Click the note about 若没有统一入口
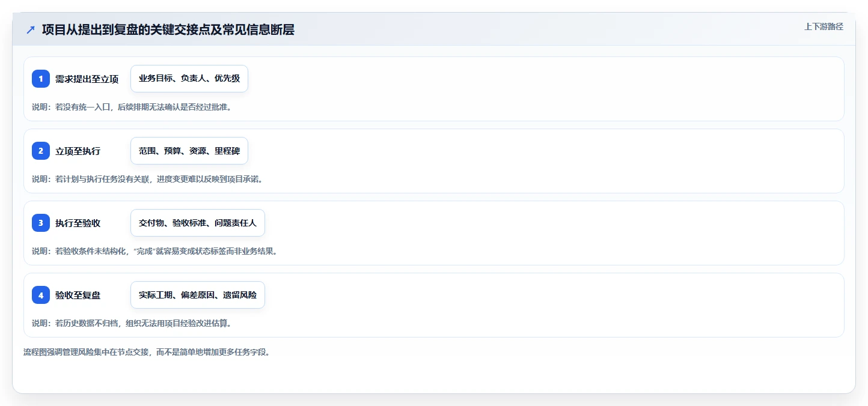This screenshot has width=868, height=406. tap(132, 107)
